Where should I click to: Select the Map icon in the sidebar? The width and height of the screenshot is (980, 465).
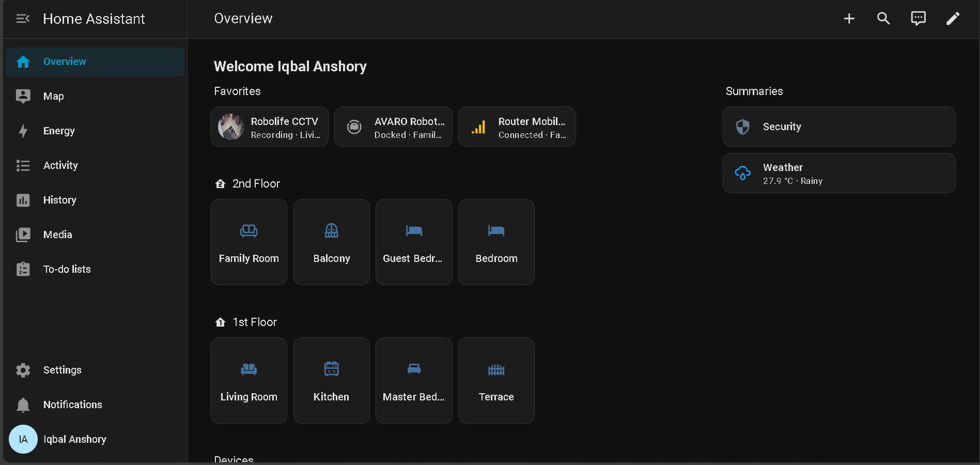pos(53,96)
